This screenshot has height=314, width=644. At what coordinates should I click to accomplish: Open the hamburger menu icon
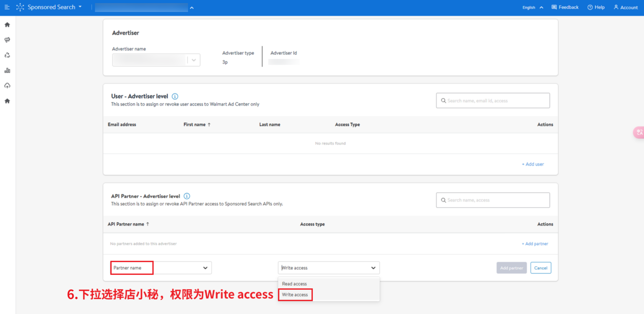pyautogui.click(x=7, y=7)
